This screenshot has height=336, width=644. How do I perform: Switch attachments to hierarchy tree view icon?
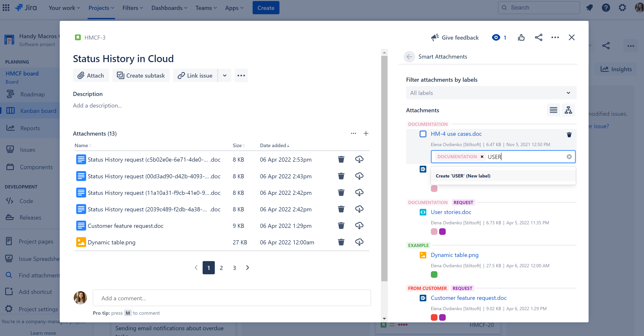pyautogui.click(x=568, y=110)
